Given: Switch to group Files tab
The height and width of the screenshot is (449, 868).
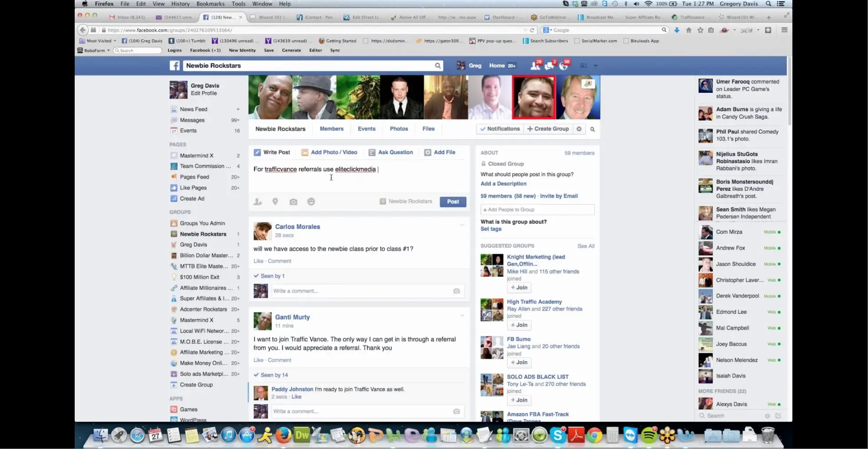Looking at the screenshot, I should 429,129.
